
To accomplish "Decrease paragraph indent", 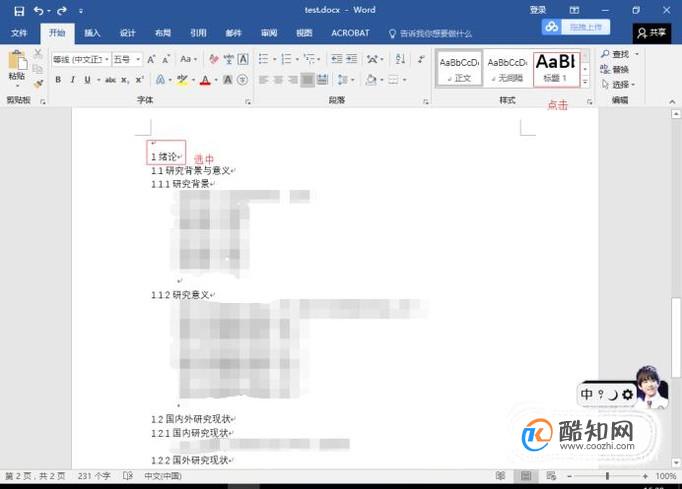I will click(x=337, y=59).
